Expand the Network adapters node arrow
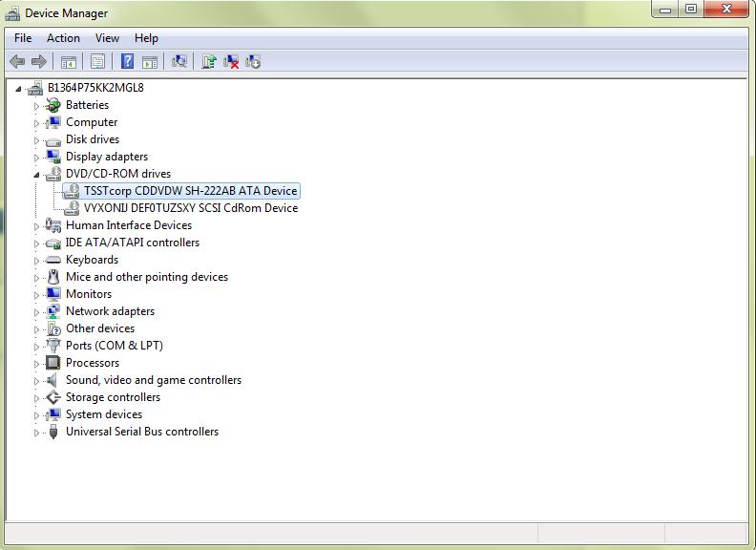Screen dimensions: 756x550 36,312
